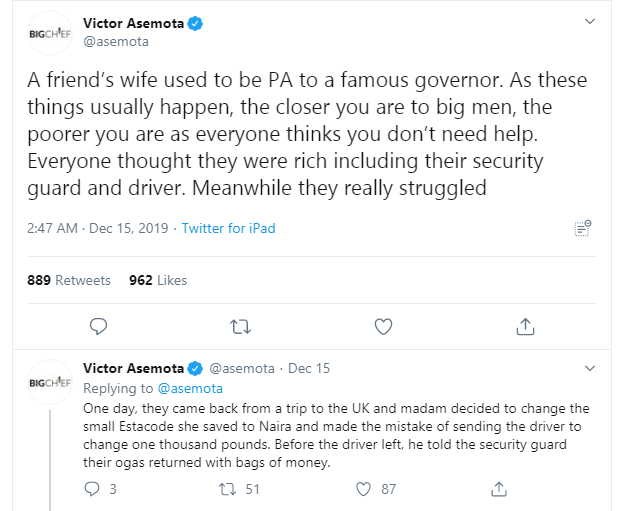623x511 pixels.
Task: Click the BIGCHIEF avatar on reply tweet
Action: point(49,381)
